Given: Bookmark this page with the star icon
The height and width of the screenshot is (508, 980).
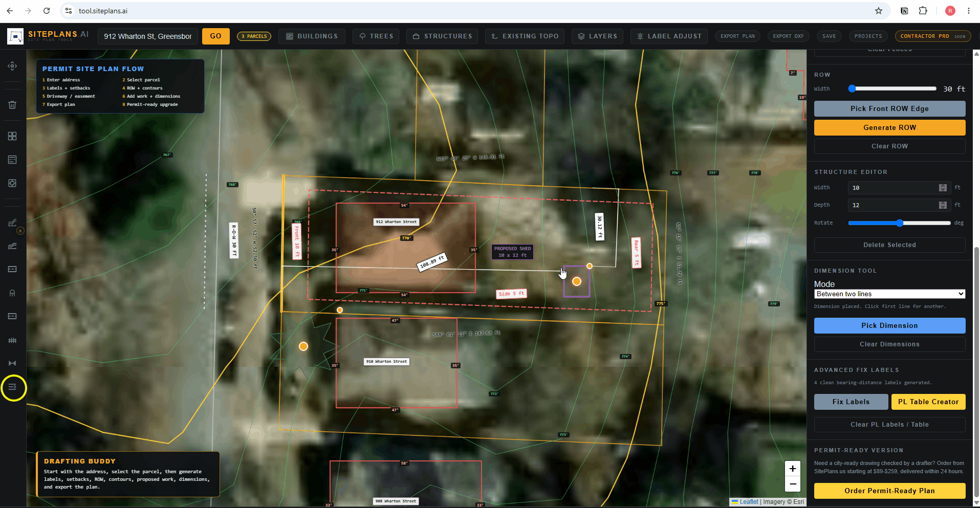Looking at the screenshot, I should [x=879, y=11].
